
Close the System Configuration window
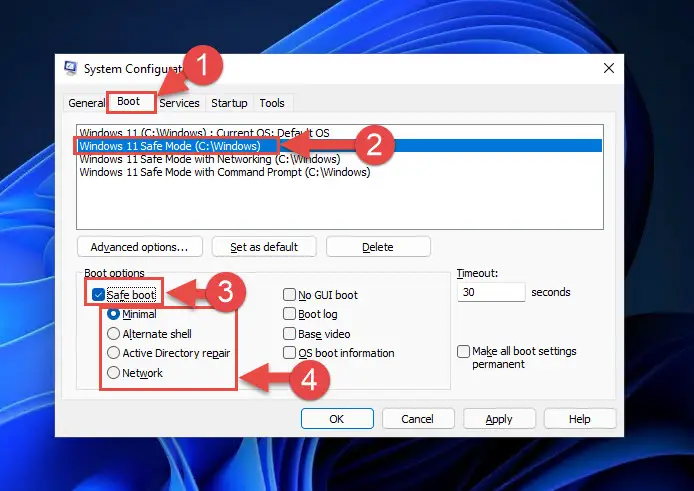click(609, 68)
